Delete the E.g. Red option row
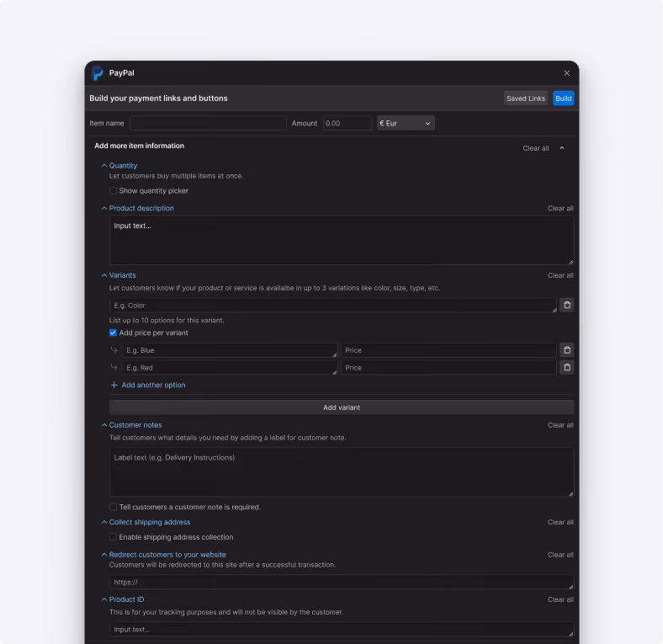 click(567, 367)
